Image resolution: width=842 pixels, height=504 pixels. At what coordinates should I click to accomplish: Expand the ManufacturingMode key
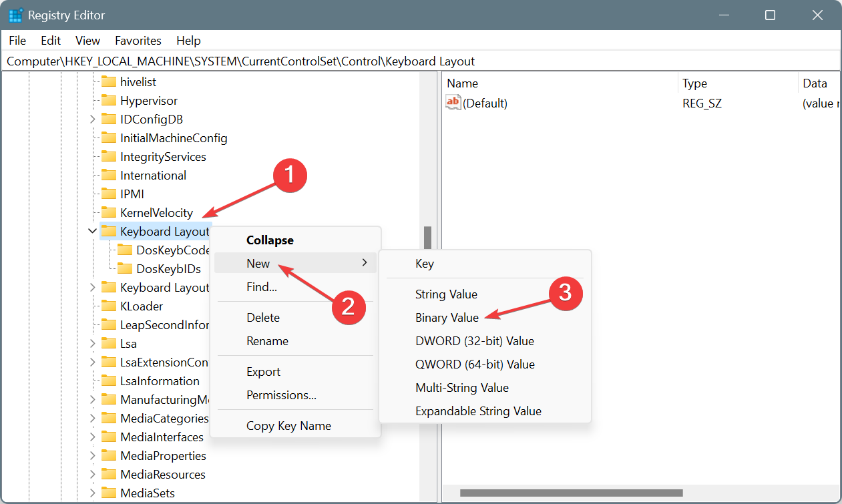[92, 400]
